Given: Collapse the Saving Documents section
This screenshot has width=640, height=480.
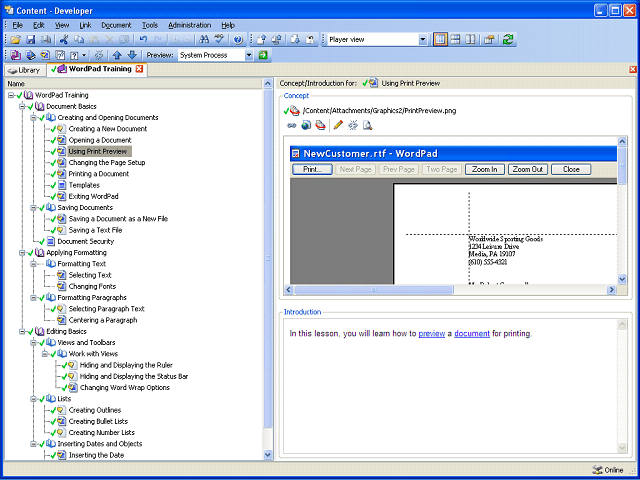Looking at the screenshot, I should [33, 208].
